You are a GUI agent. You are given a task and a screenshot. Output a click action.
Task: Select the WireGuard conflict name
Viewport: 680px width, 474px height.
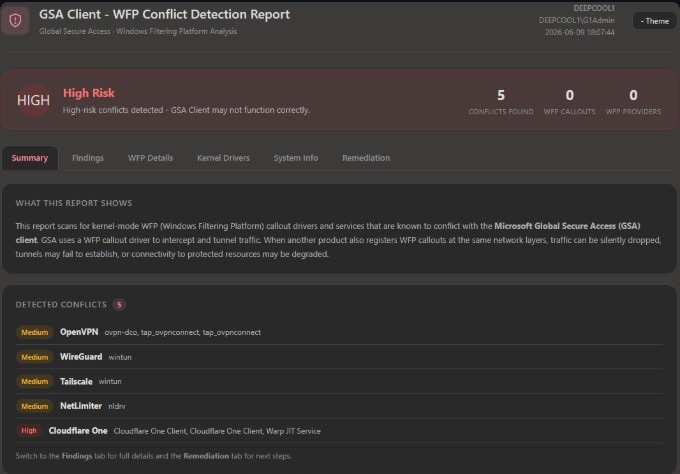click(81, 356)
